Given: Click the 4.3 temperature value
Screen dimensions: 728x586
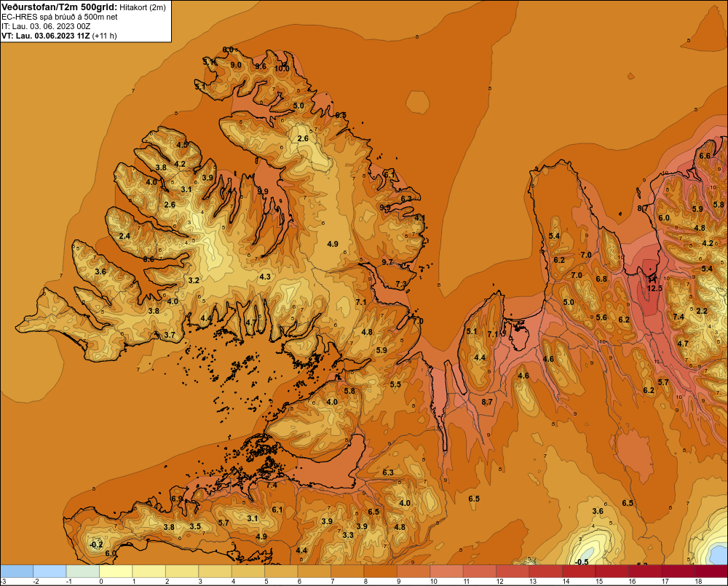Looking at the screenshot, I should pyautogui.click(x=265, y=277).
